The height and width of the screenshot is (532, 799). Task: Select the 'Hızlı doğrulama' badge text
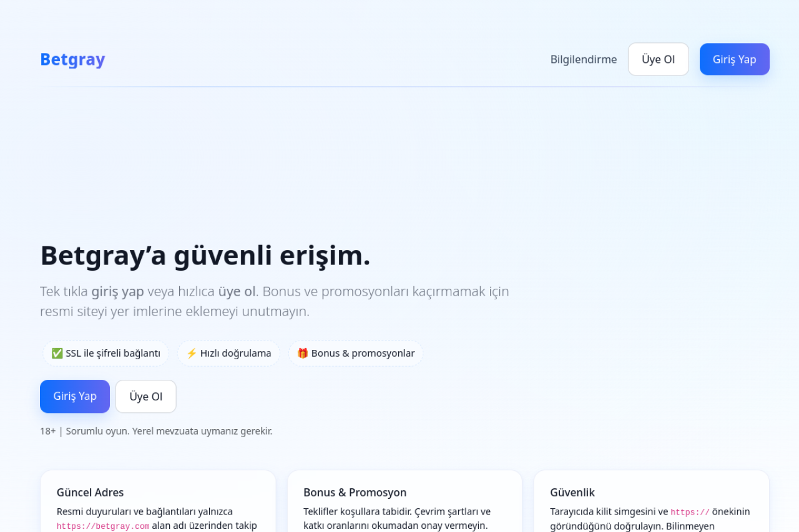click(x=236, y=354)
